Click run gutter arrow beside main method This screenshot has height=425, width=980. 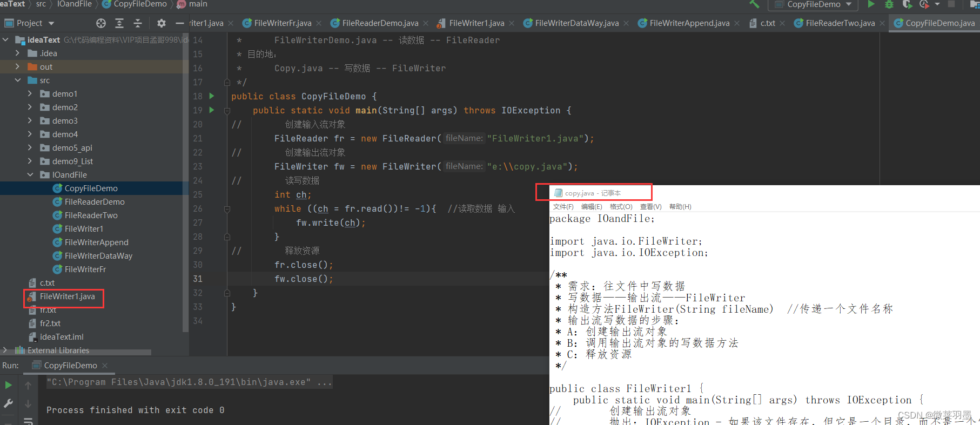212,110
